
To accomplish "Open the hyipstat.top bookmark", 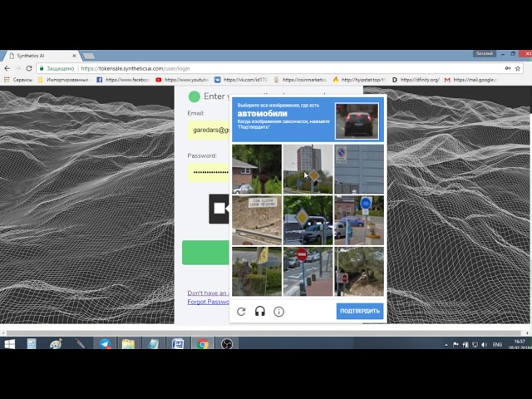I will tap(359, 80).
